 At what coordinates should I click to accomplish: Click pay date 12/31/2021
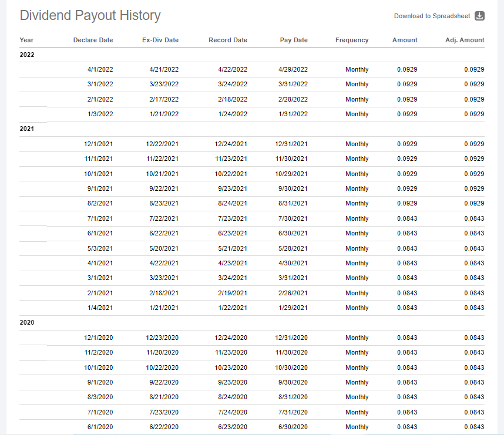pyautogui.click(x=291, y=144)
